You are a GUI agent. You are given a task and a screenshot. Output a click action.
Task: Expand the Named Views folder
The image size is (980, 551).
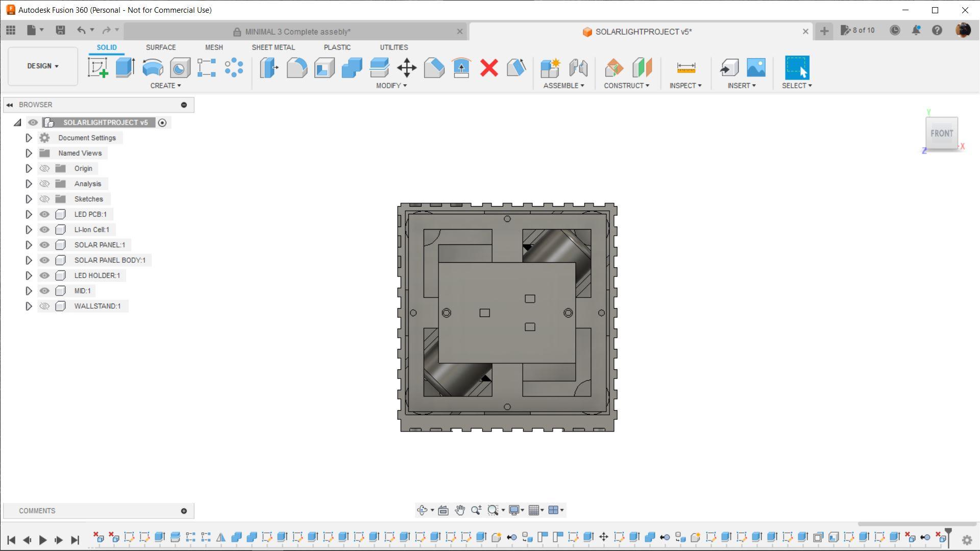[29, 153]
